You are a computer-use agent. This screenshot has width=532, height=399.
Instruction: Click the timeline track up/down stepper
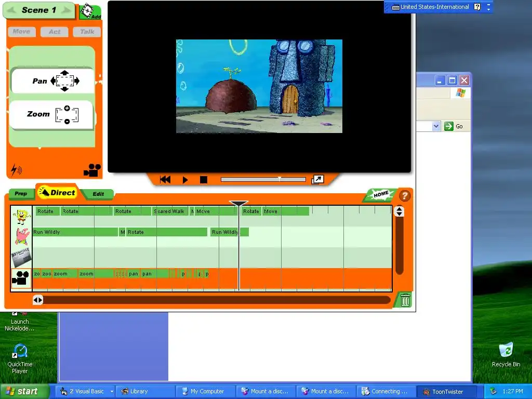(x=399, y=211)
